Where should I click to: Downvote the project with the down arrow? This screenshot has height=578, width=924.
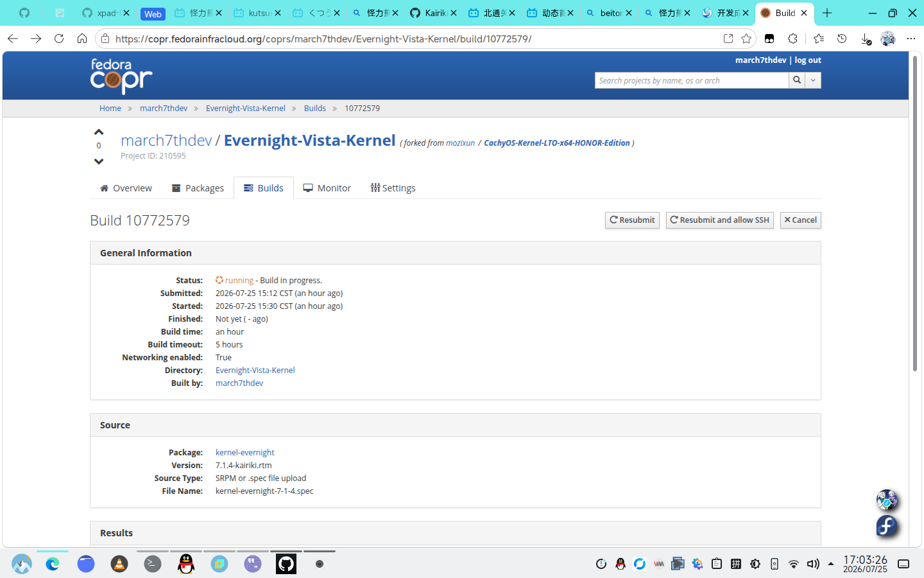point(99,161)
